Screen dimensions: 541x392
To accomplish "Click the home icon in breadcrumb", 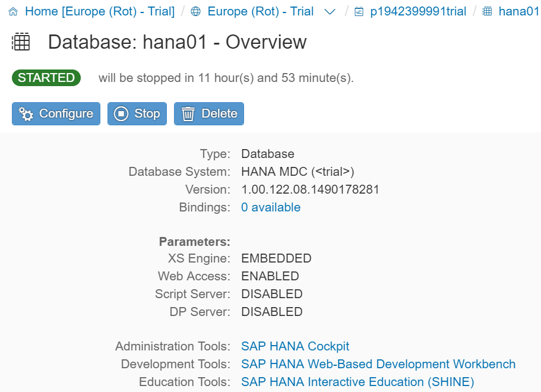I will [13, 12].
